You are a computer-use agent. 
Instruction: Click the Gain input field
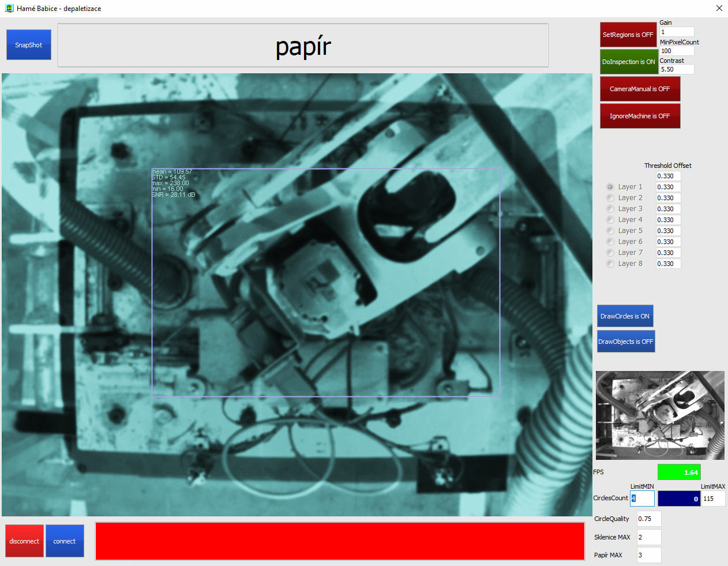pyautogui.click(x=676, y=32)
